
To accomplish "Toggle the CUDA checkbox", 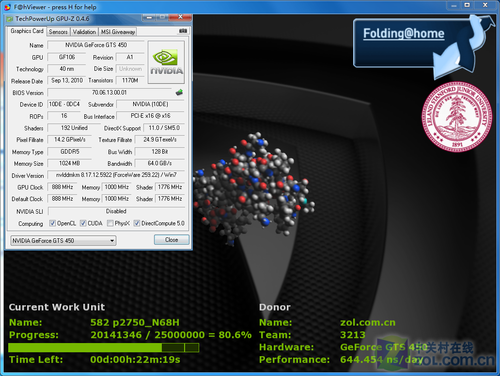I will tap(83, 223).
